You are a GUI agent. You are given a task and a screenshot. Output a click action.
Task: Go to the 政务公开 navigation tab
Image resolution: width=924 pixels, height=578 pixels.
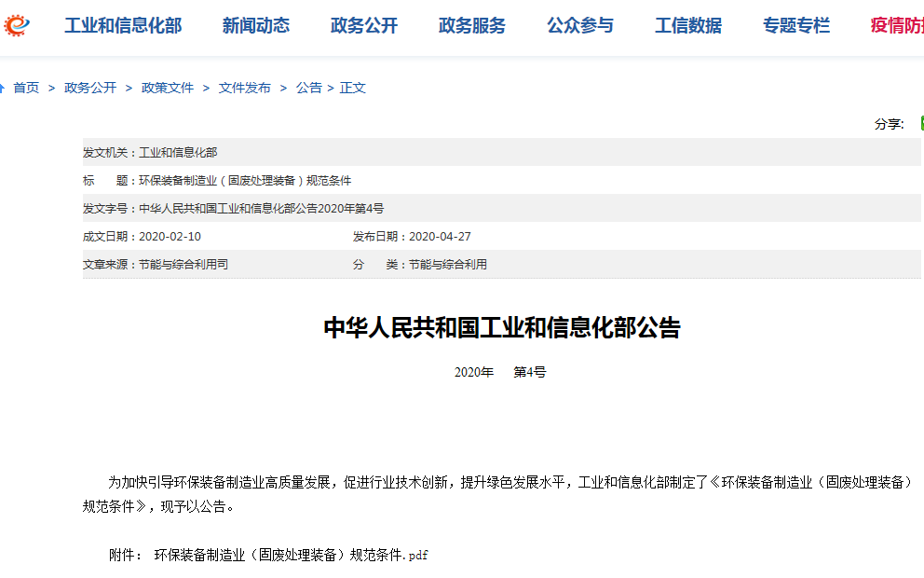364,26
